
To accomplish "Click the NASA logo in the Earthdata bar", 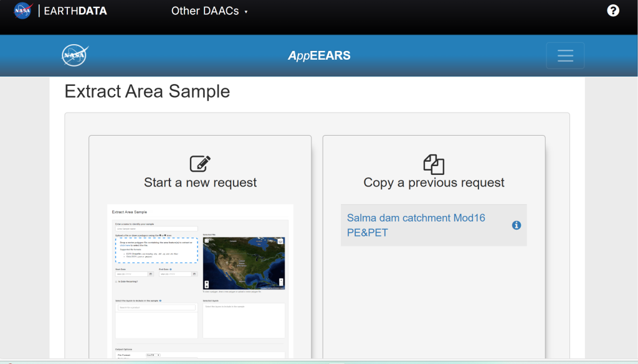I will click(x=23, y=11).
